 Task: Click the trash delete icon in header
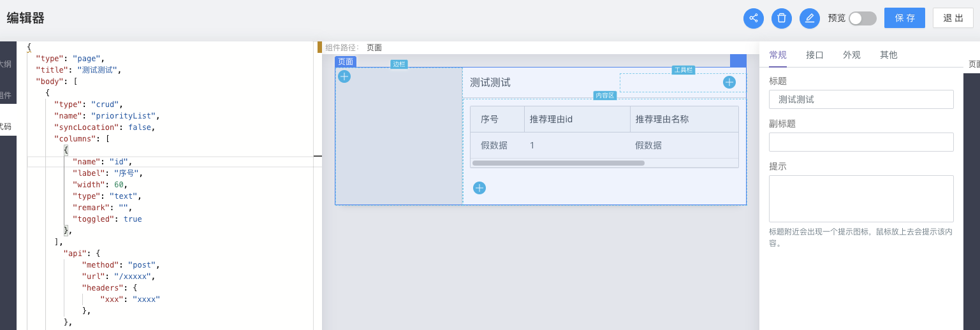pyautogui.click(x=782, y=18)
